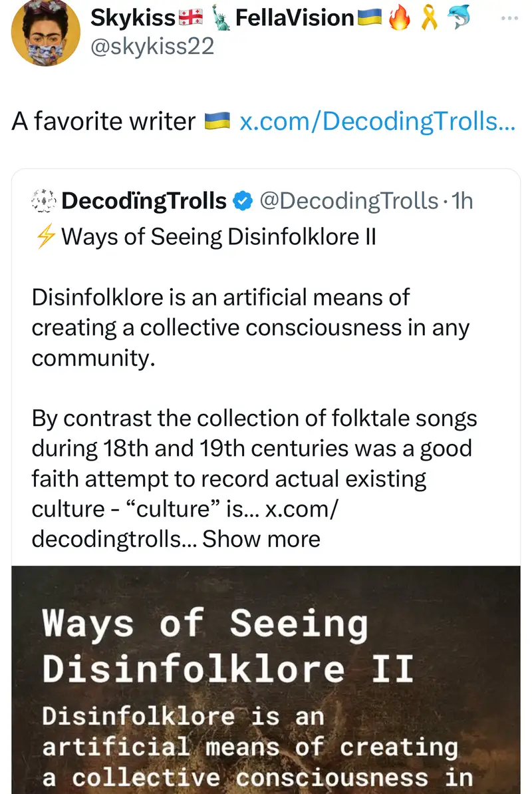This screenshot has width=532, height=794.
Task: Click Ukraine flag after 'A favorite writer'
Action: tap(217, 121)
